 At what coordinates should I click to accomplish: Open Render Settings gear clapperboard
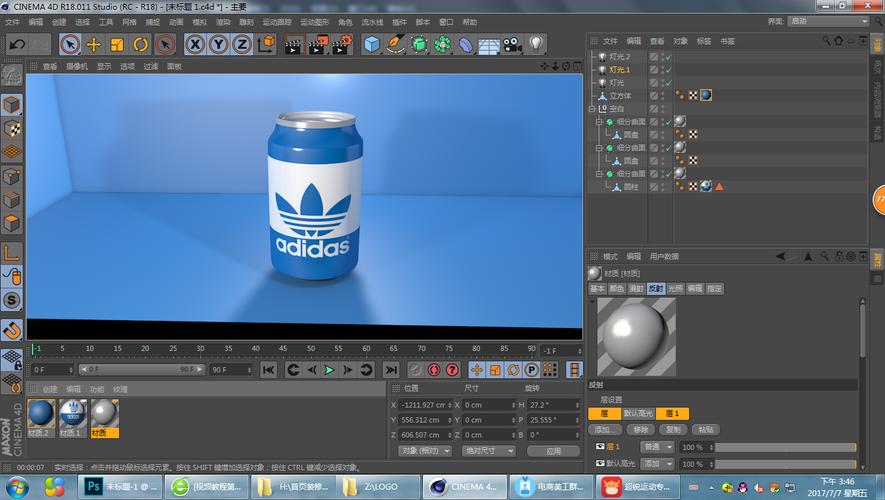tap(343, 44)
